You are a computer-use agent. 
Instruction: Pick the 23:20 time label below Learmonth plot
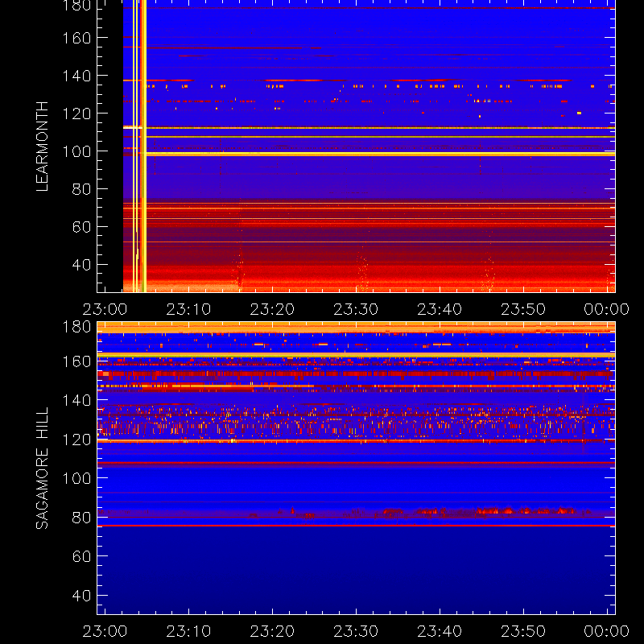tap(272, 309)
